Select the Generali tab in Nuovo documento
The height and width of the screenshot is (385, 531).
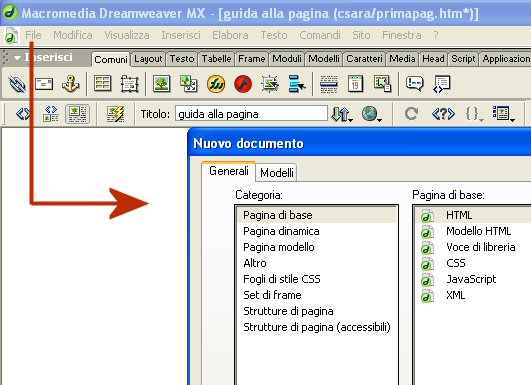tap(229, 171)
